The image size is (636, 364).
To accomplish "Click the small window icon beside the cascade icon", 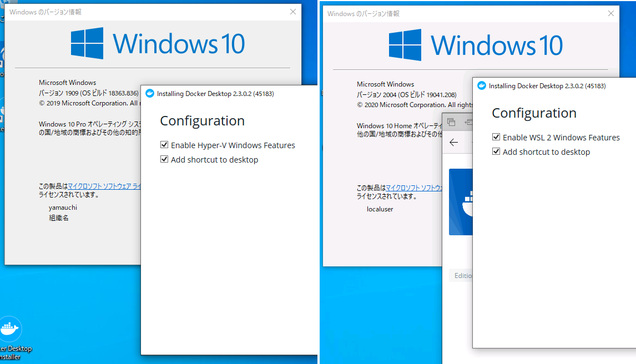I will click(x=468, y=122).
